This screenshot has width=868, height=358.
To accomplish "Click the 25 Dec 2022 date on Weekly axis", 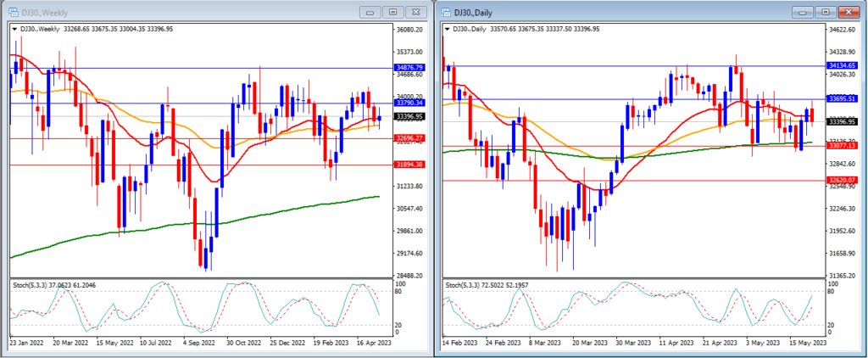I will (287, 343).
